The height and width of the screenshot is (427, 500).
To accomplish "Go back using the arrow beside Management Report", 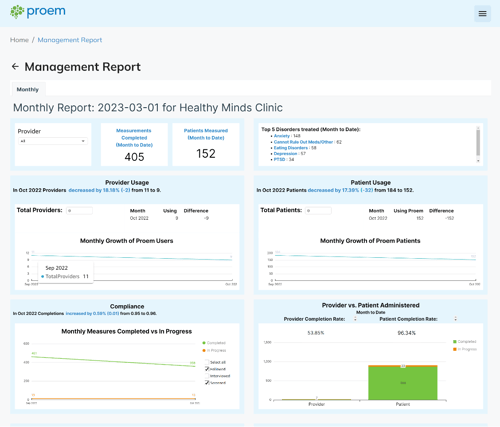I will click(15, 67).
